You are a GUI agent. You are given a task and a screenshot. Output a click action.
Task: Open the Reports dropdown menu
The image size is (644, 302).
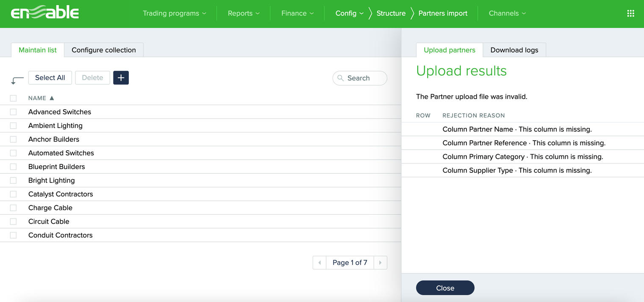[244, 13]
